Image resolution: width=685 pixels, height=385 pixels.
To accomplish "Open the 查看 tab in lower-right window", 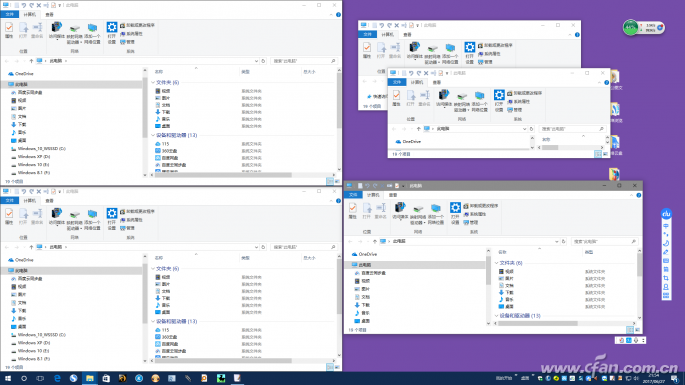I will [x=393, y=195].
